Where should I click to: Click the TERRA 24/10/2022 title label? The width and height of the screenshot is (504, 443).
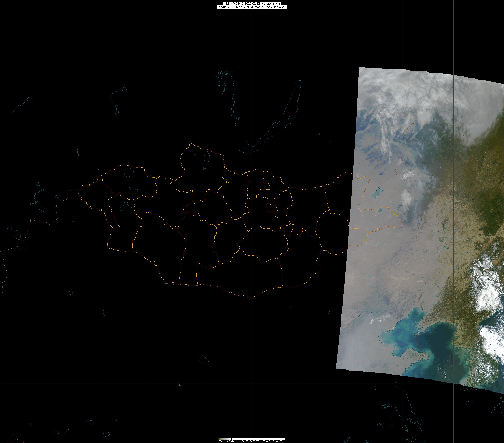click(252, 3)
